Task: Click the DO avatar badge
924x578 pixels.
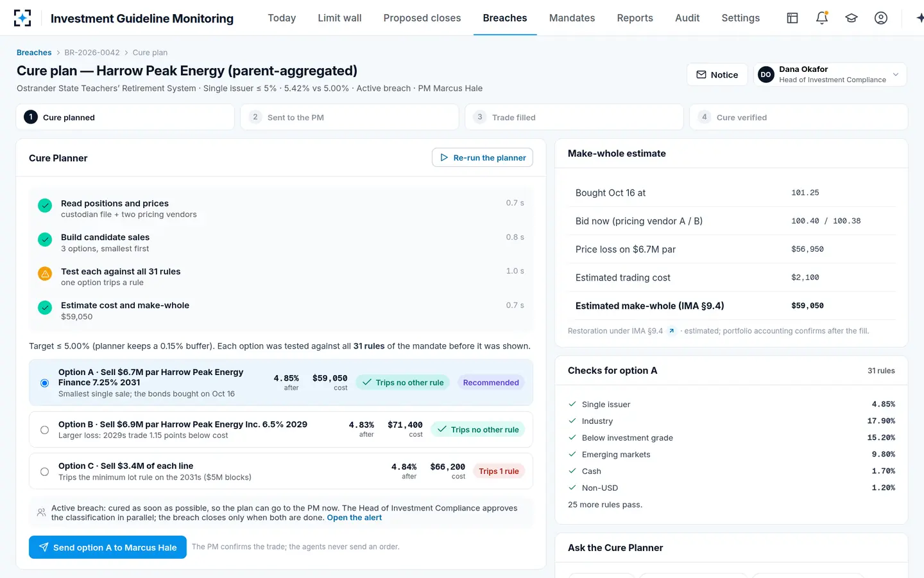Action: pyautogui.click(x=766, y=74)
